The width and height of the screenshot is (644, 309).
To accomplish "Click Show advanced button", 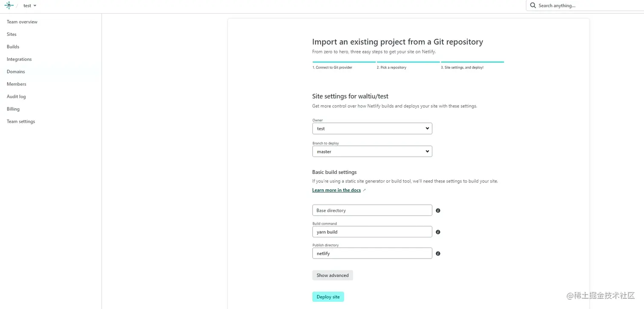I will (333, 275).
